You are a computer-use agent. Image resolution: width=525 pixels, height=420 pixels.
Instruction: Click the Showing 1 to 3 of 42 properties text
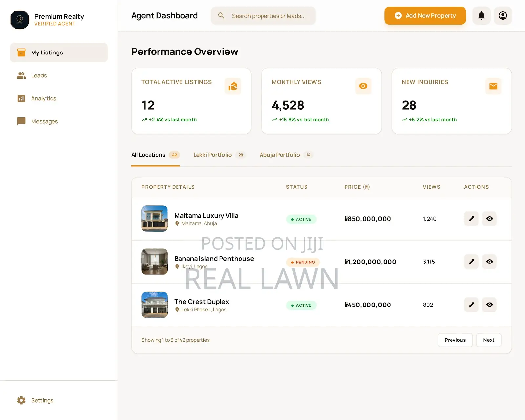pyautogui.click(x=176, y=340)
